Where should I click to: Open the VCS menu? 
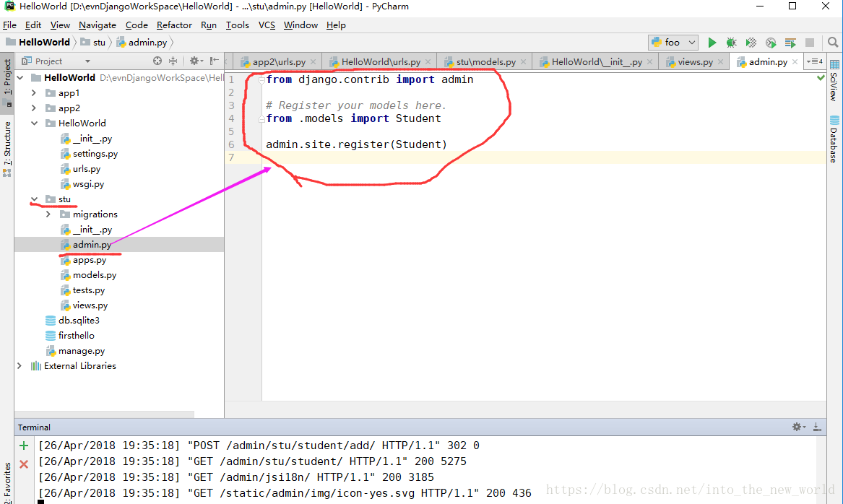coord(267,25)
